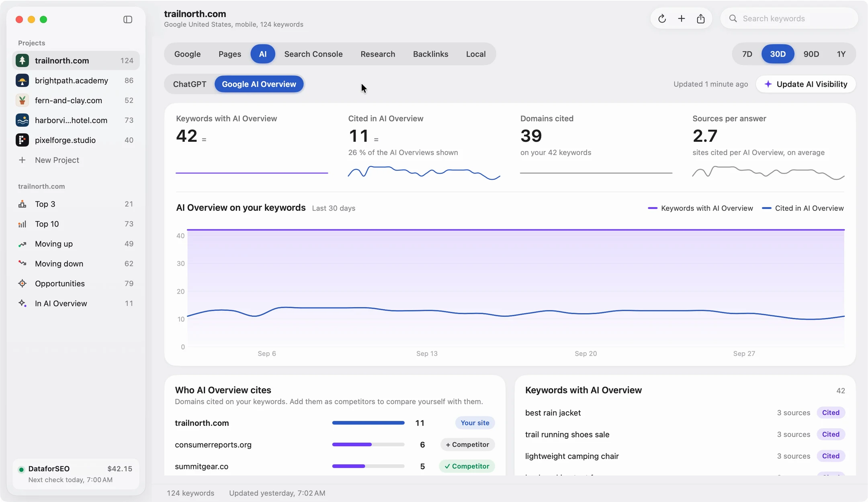868x502 pixels.
Task: Click the brightpath.academy project icon
Action: tap(22, 80)
